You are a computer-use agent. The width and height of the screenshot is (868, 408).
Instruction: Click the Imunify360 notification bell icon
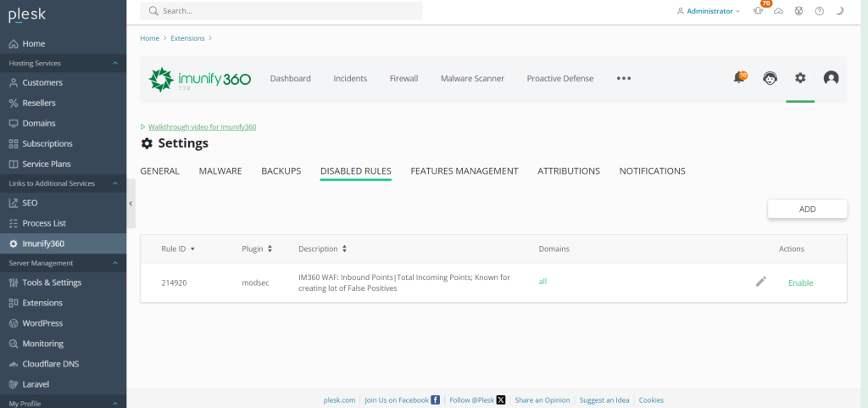pyautogui.click(x=739, y=78)
